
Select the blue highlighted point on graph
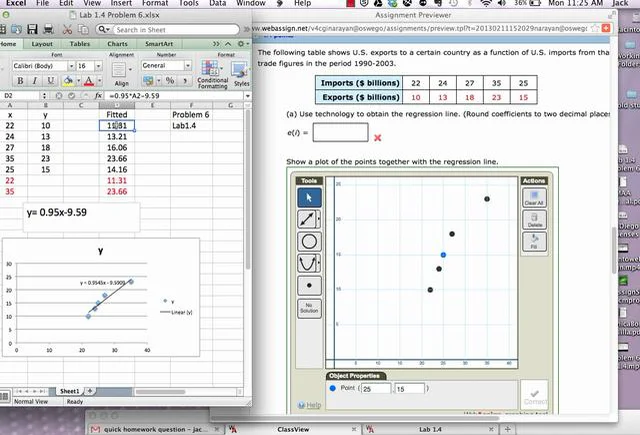click(x=443, y=255)
